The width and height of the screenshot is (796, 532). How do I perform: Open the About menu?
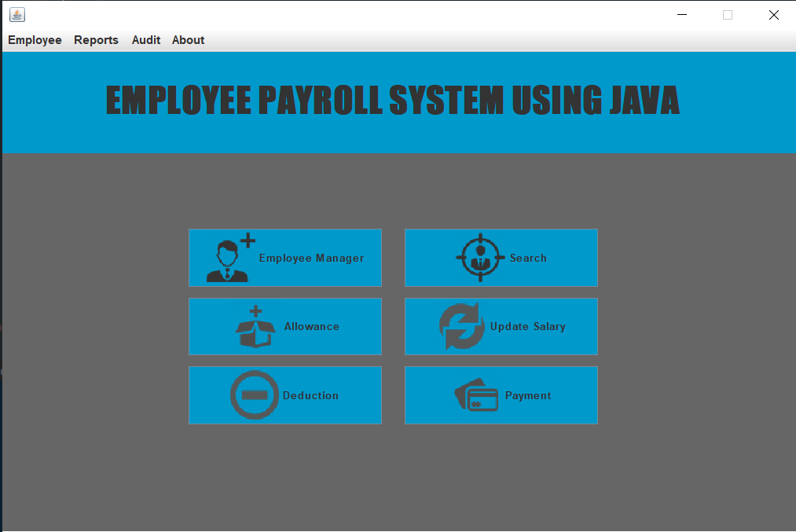tap(188, 40)
